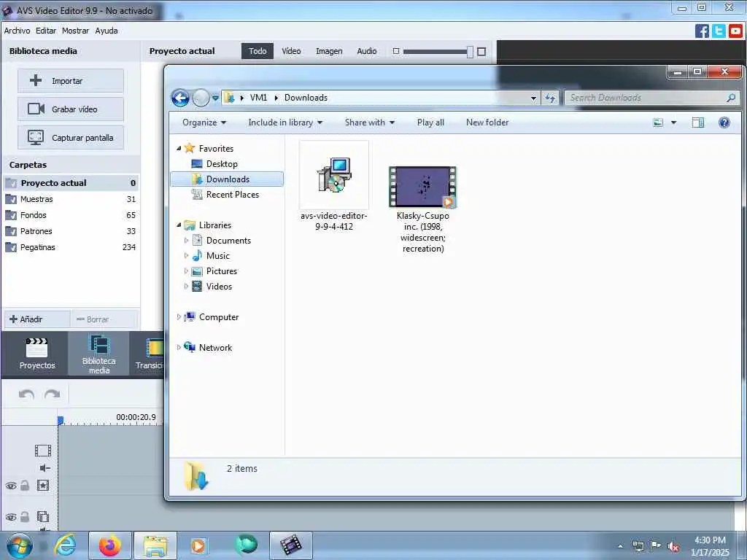The width and height of the screenshot is (747, 560).
Task: Click the video track filmstrip icon
Action: click(43, 451)
